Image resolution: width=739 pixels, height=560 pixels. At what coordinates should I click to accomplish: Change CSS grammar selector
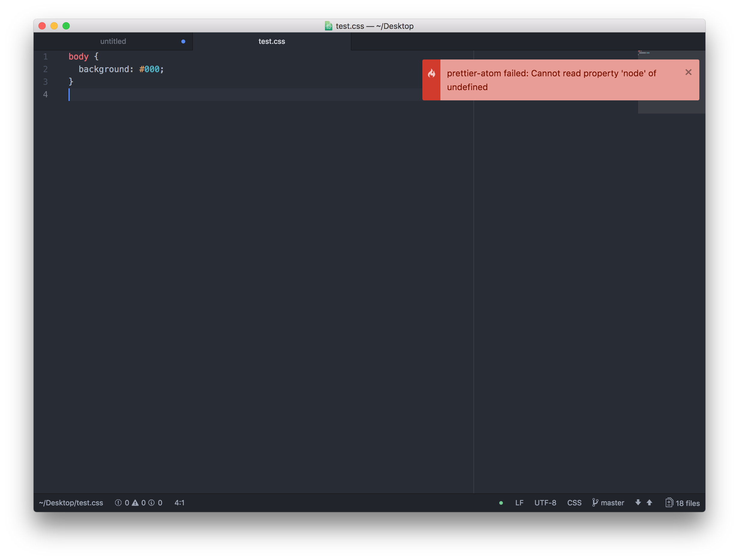click(574, 503)
